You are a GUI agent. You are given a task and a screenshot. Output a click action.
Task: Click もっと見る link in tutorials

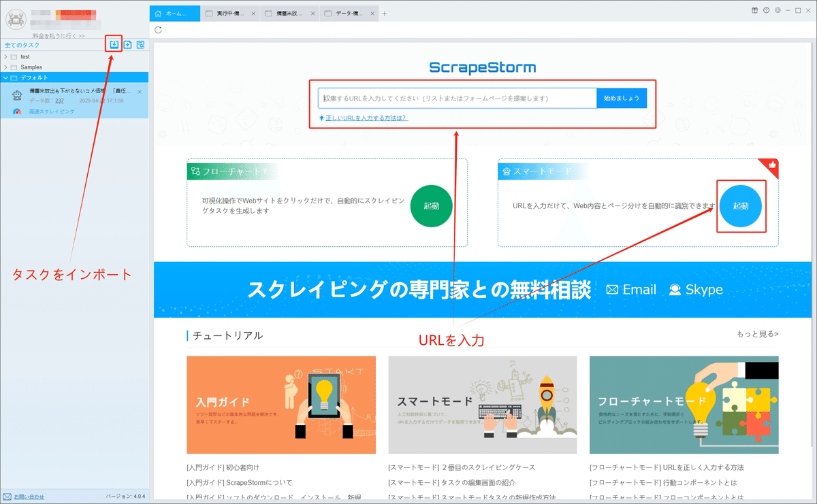757,334
